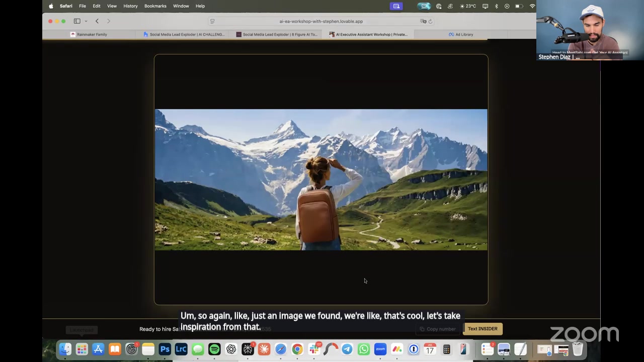Open ChatGPT from the dock

tap(231, 349)
